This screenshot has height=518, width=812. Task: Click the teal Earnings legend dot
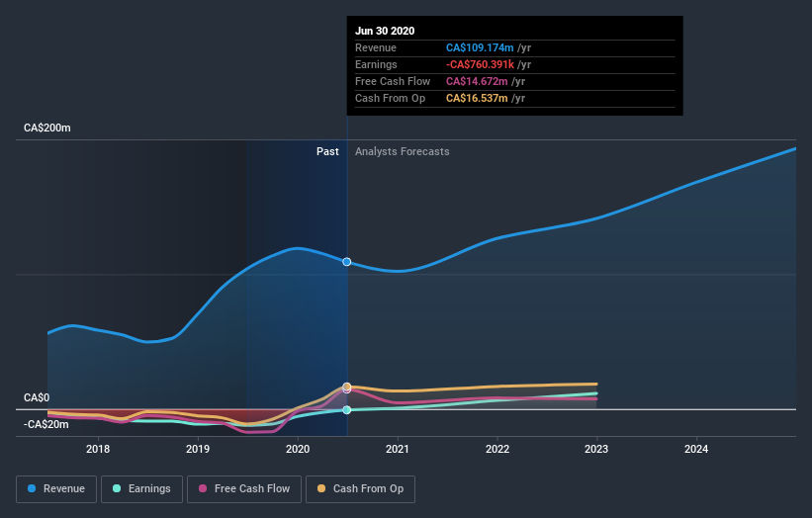point(117,488)
